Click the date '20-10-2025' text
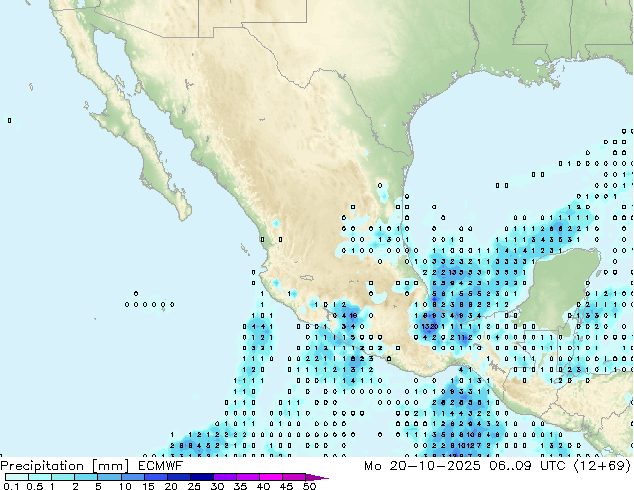Image resolution: width=634 pixels, height=490 pixels. click(435, 466)
